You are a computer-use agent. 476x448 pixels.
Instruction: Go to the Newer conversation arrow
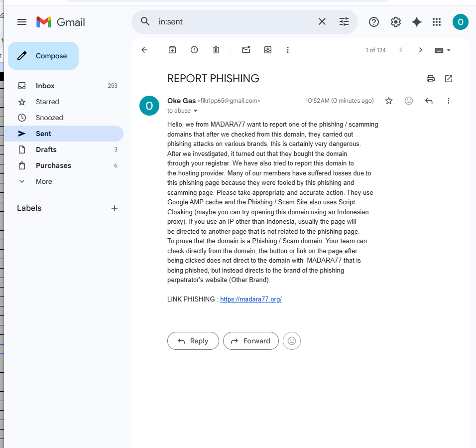coord(401,50)
